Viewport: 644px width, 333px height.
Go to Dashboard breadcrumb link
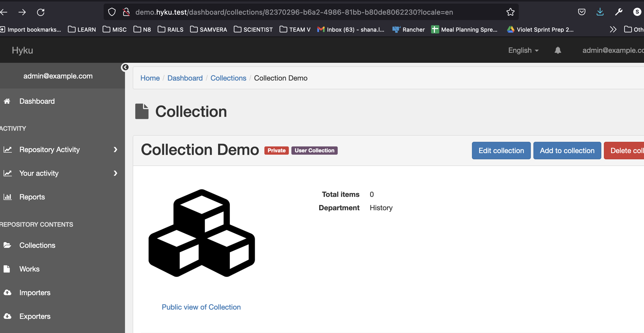point(185,78)
